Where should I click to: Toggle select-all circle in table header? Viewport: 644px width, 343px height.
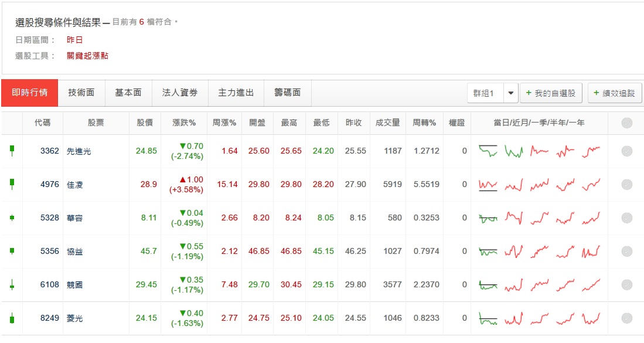tap(626, 123)
